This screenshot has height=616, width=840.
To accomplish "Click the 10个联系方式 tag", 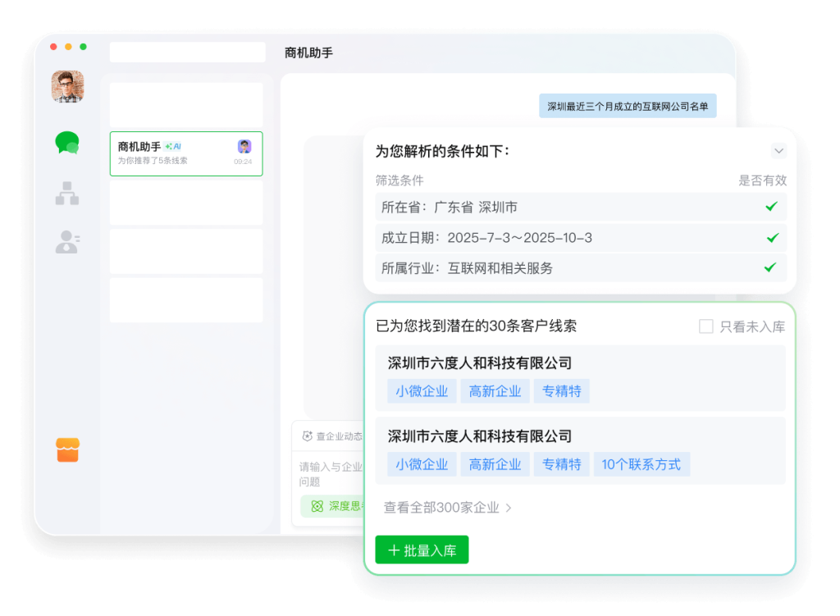I will pyautogui.click(x=641, y=464).
